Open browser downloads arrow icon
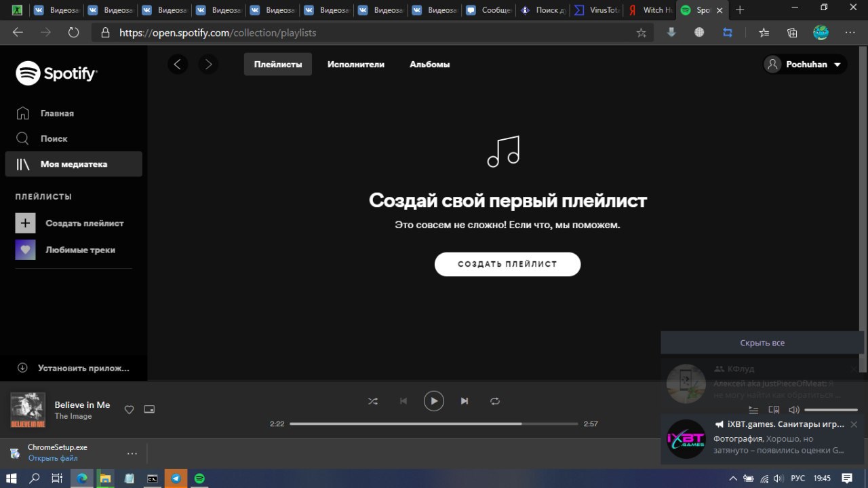This screenshot has height=488, width=868. [671, 33]
